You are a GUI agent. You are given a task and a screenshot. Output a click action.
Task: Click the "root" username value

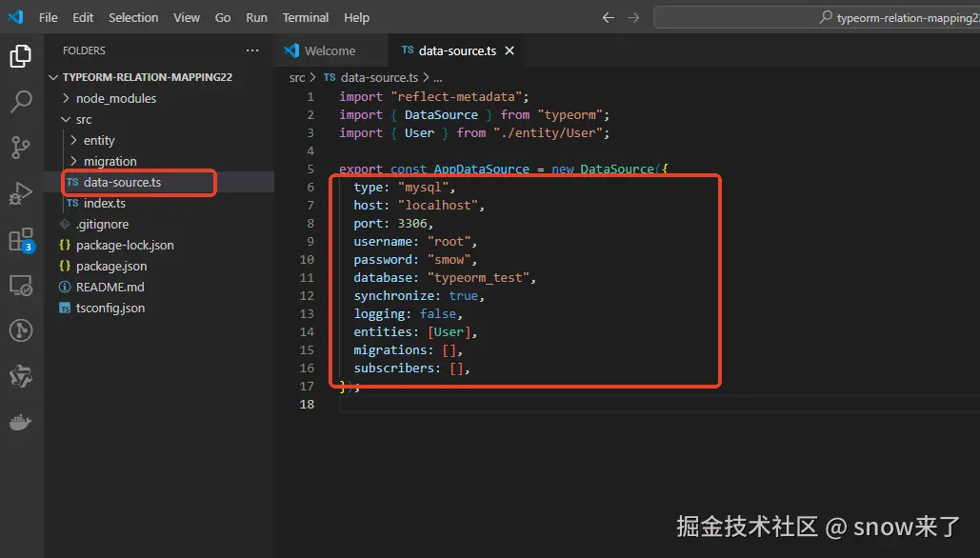(x=449, y=242)
